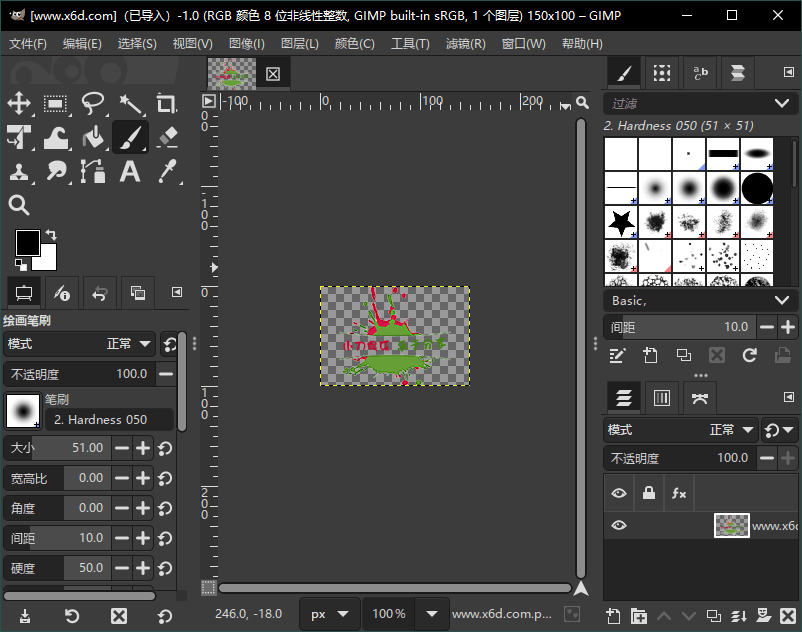This screenshot has height=632, width=802.
Task: Select the Crop tool
Action: coord(166,104)
